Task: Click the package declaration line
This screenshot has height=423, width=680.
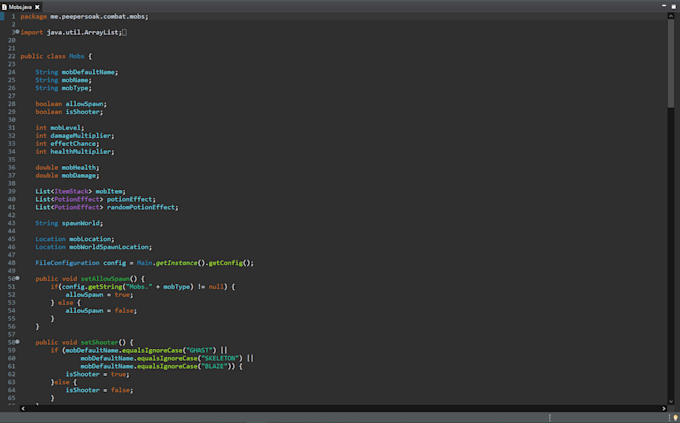Action: pyautogui.click(x=84, y=16)
